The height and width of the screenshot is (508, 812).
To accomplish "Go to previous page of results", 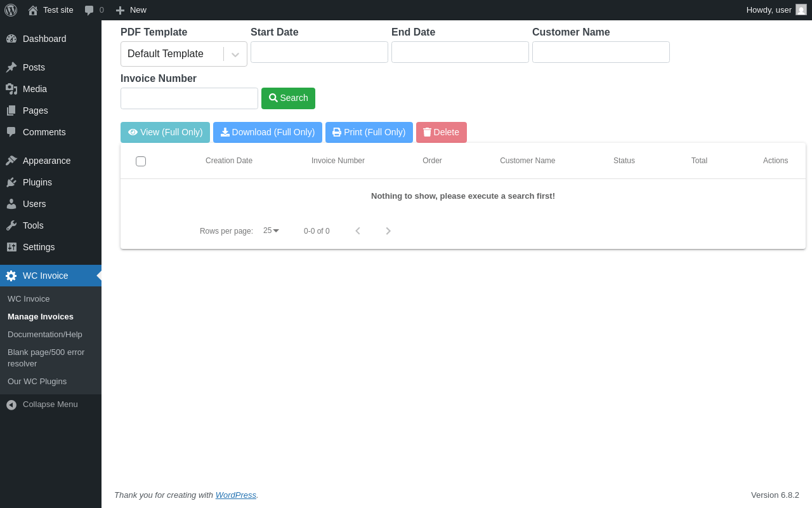I will pyautogui.click(x=358, y=231).
